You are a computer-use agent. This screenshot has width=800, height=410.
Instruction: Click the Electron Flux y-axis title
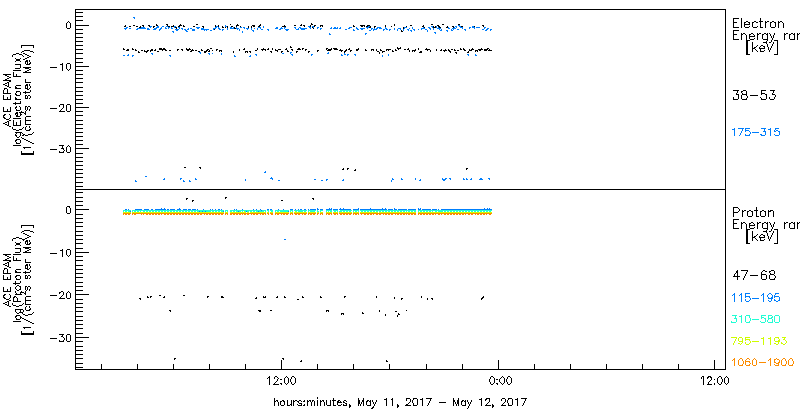tap(20, 98)
